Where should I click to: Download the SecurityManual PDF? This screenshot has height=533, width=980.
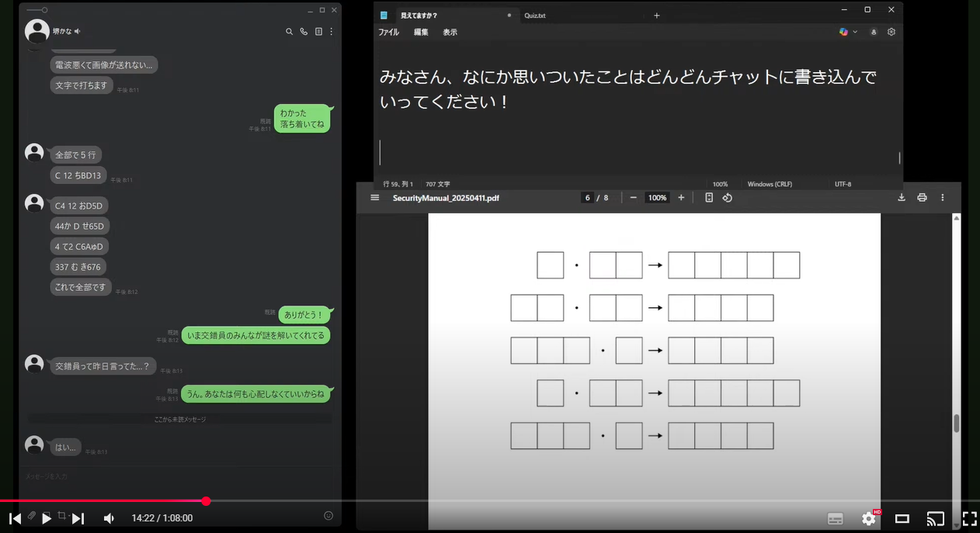902,198
